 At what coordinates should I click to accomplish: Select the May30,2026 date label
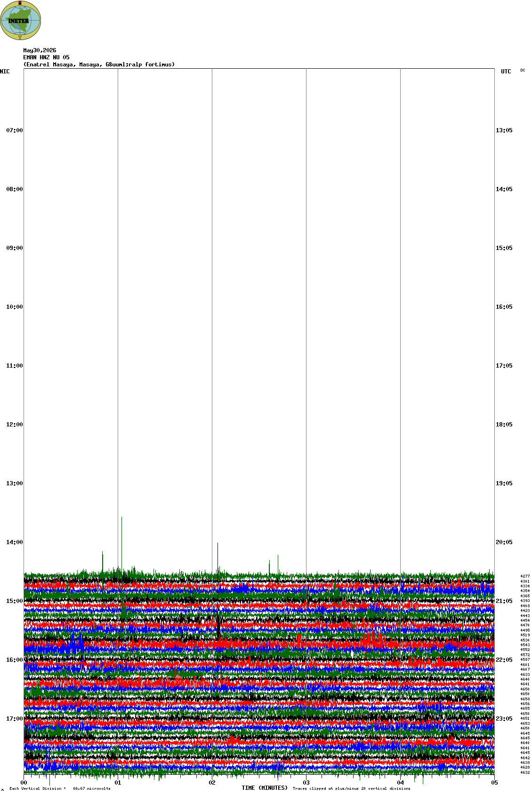tap(40, 50)
